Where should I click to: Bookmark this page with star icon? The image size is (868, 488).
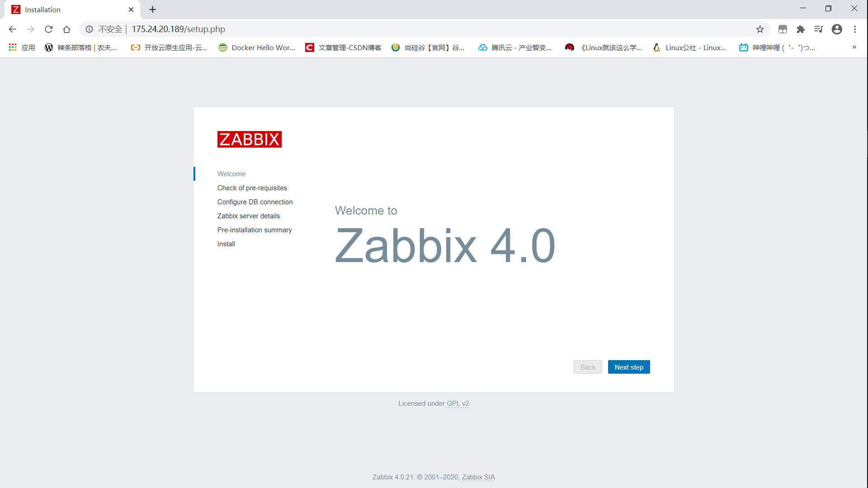[760, 29]
